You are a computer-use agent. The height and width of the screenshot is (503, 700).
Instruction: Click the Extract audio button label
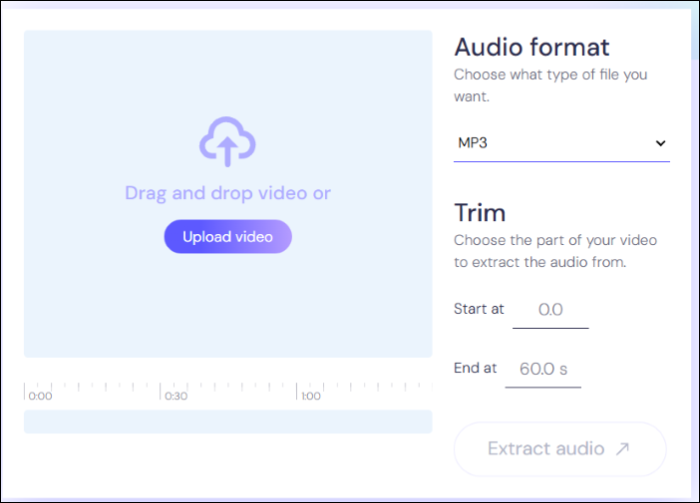(x=545, y=449)
